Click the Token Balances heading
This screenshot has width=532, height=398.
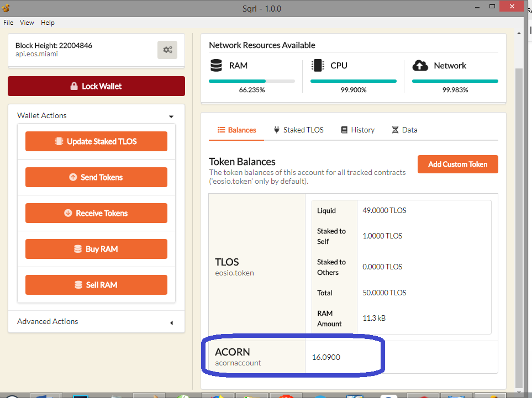(242, 162)
